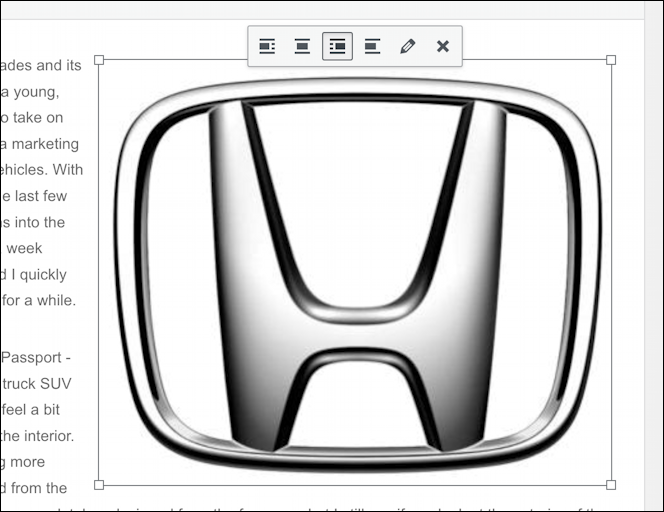Click the bottom-right image resize handle
Screen dimensions: 664x512
click(611, 485)
